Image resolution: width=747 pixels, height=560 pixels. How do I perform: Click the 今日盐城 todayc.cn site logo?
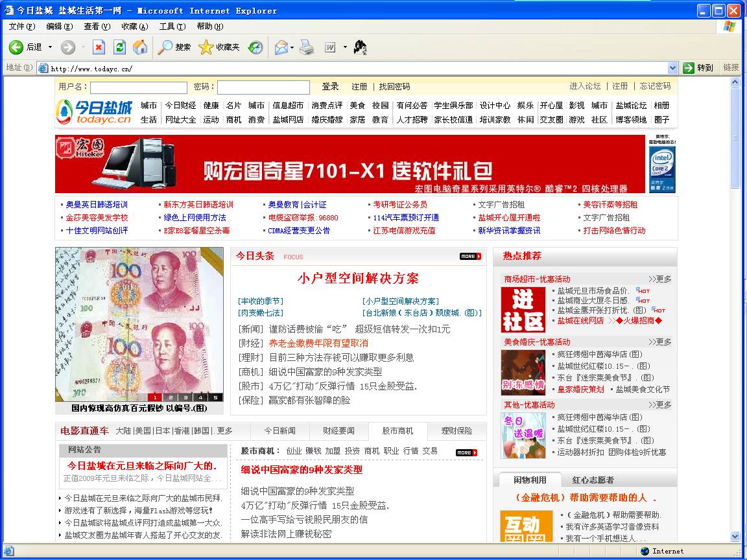[x=94, y=113]
